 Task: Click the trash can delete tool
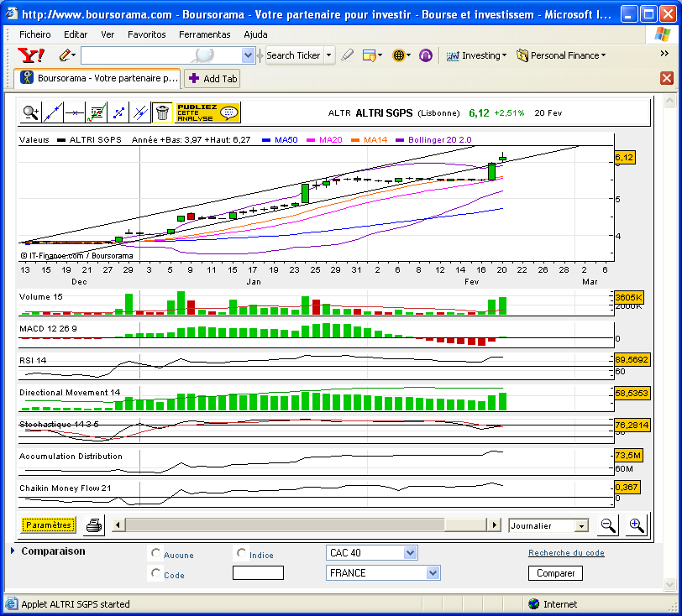pyautogui.click(x=162, y=113)
